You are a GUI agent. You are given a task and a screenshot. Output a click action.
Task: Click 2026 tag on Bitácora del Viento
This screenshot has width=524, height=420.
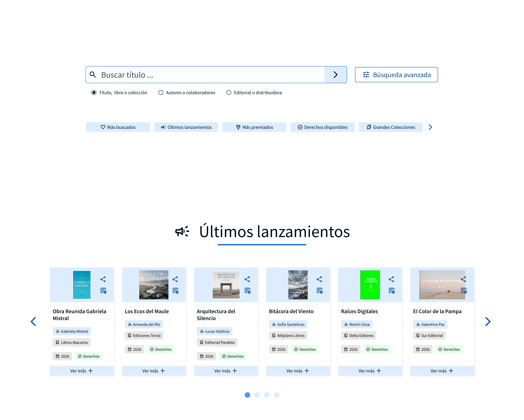click(x=279, y=349)
